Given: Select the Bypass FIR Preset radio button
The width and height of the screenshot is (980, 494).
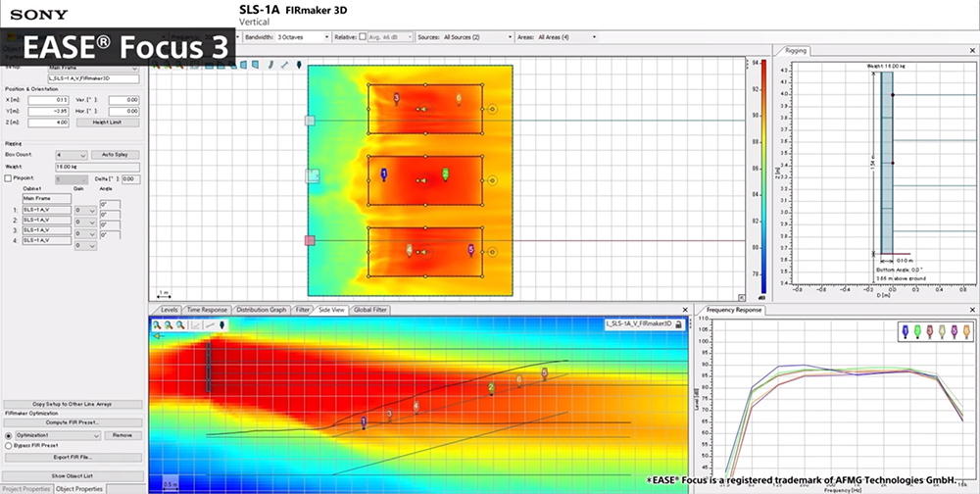Looking at the screenshot, I should tap(9, 445).
